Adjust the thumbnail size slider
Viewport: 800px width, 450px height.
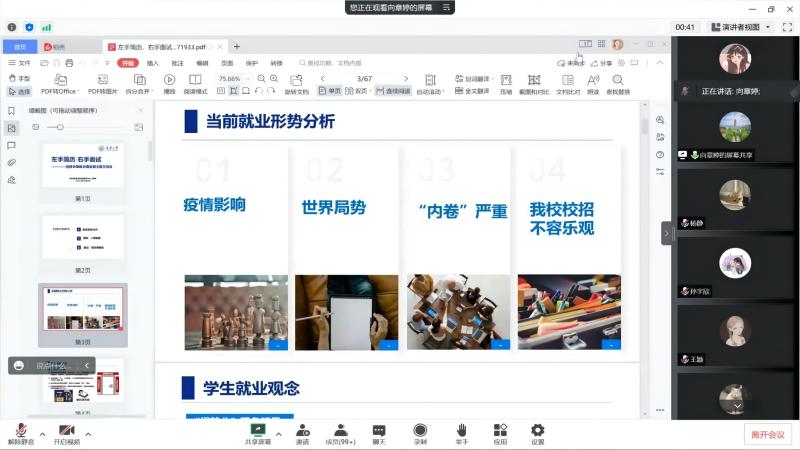tap(60, 127)
